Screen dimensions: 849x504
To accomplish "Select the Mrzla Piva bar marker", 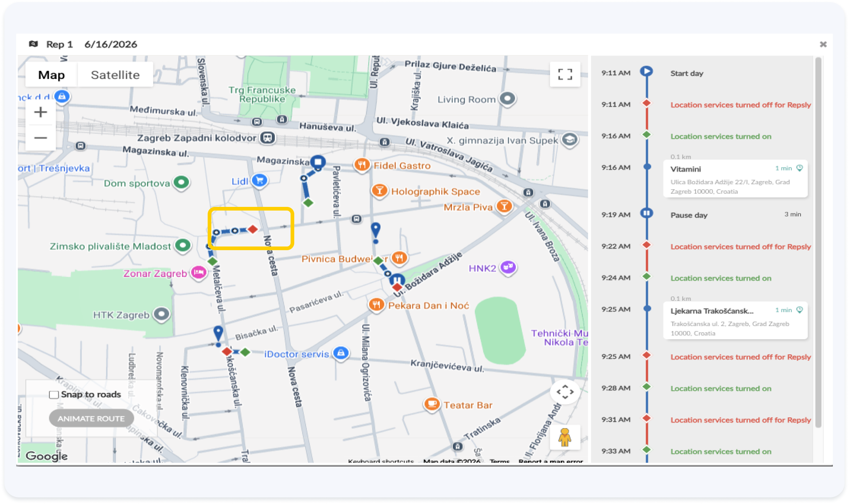I will point(504,207).
